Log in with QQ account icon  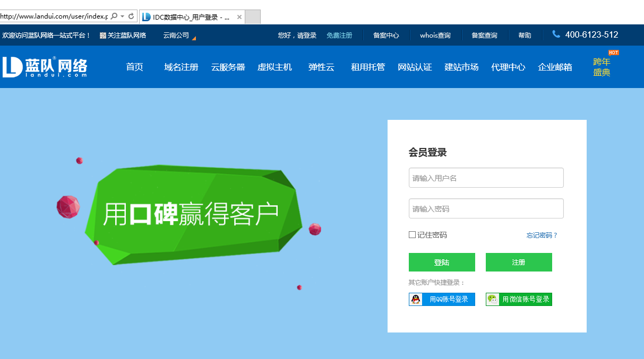pos(416,299)
